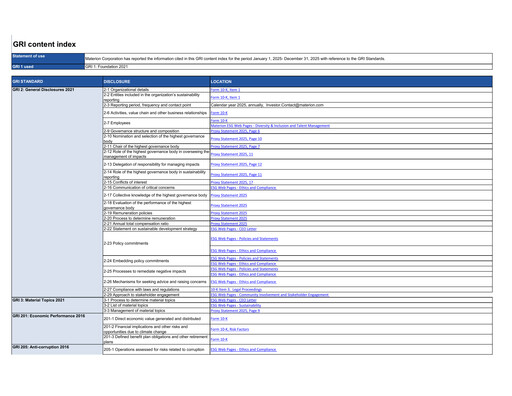Select the 'GRI 1 used' label cell
The height and width of the screenshot is (396, 512).
[x=48, y=67]
